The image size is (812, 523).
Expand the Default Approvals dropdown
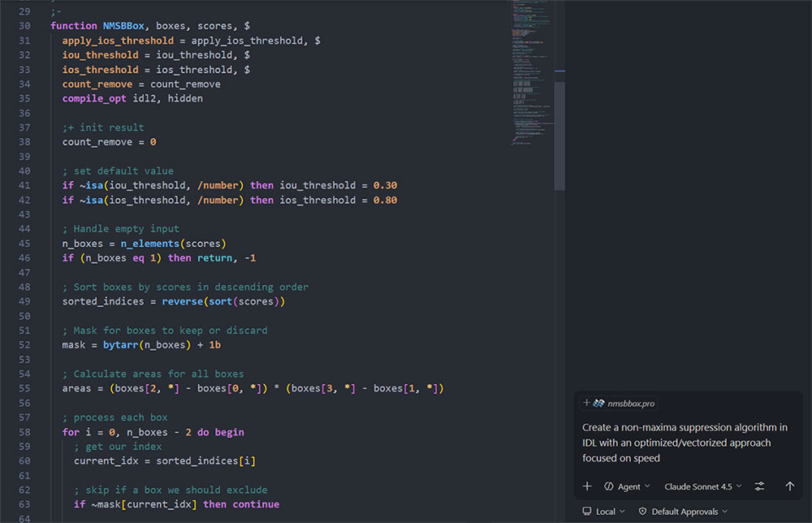689,512
